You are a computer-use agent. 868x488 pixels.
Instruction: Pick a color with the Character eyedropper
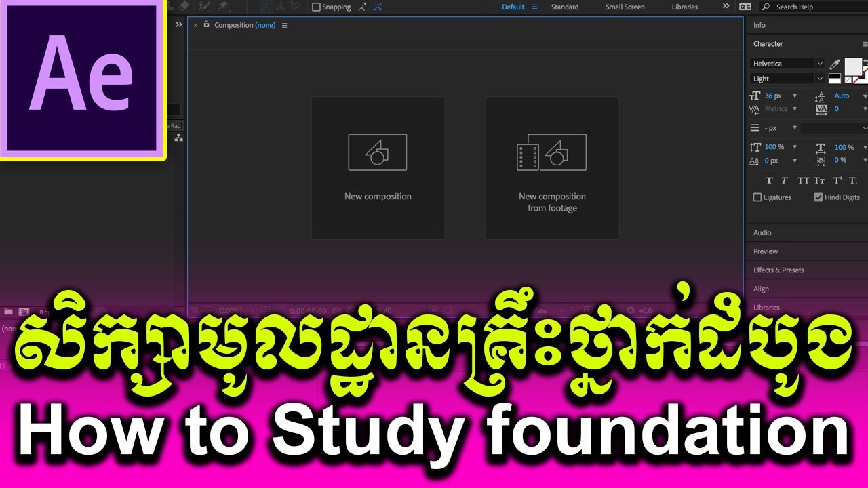(835, 64)
